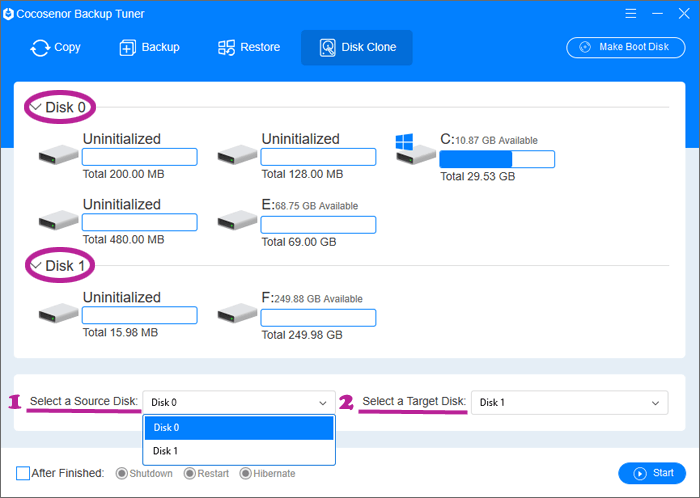This screenshot has width=700, height=498.
Task: Click the Cocosenor app logo icon
Action: [8, 14]
